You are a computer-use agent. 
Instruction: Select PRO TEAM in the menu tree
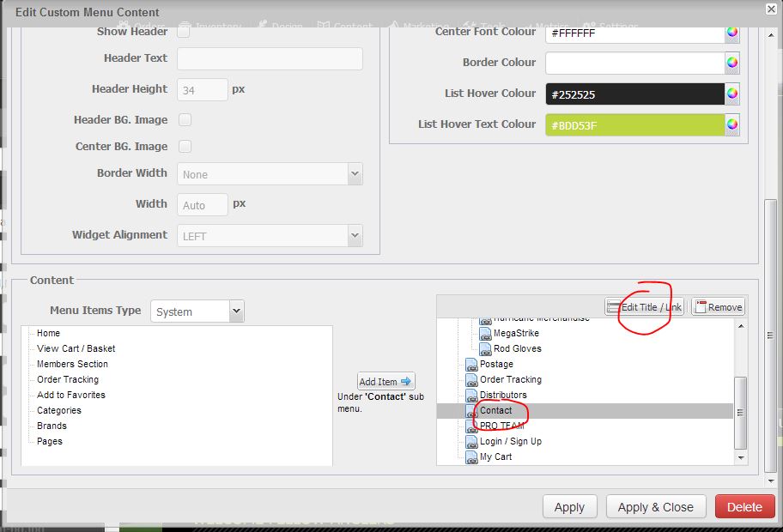(x=502, y=426)
